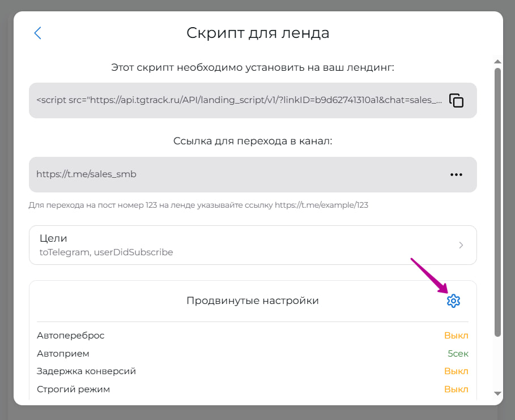Click Выкл value next to Автопереброс
Viewport: 515px width, 420px height.
tap(456, 335)
